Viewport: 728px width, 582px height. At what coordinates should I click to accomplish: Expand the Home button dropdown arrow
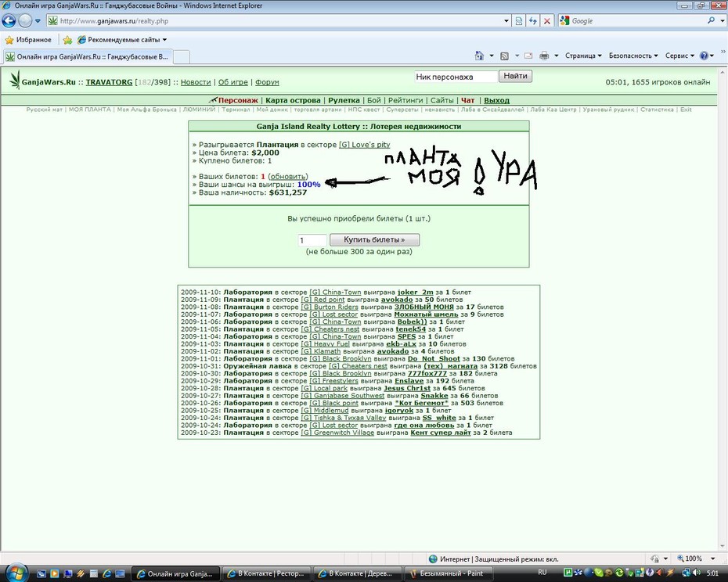(492, 56)
